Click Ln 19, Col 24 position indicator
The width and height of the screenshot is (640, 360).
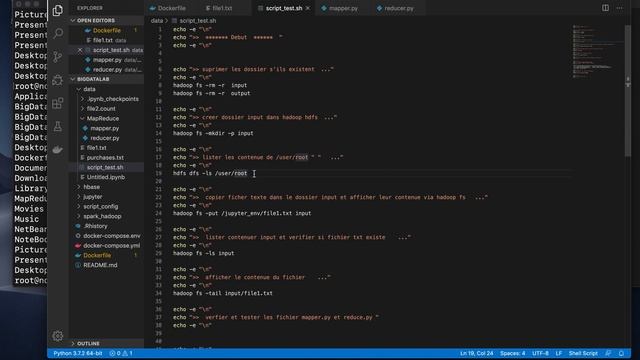pos(476,353)
